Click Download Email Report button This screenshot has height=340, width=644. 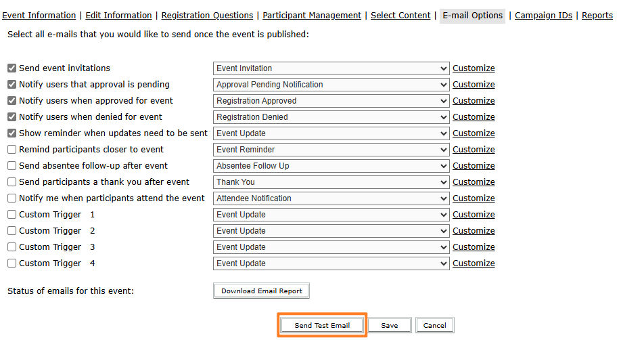pos(261,291)
